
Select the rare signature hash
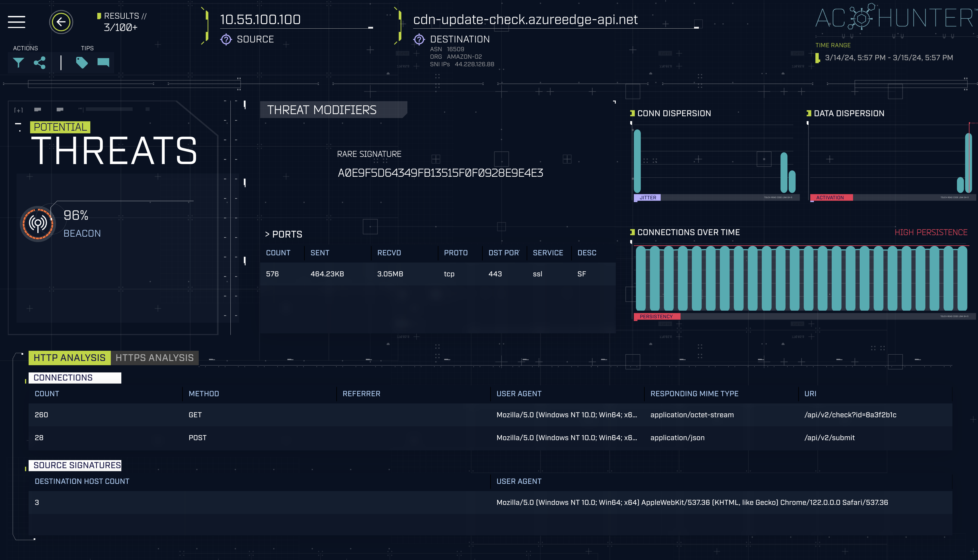coord(440,173)
